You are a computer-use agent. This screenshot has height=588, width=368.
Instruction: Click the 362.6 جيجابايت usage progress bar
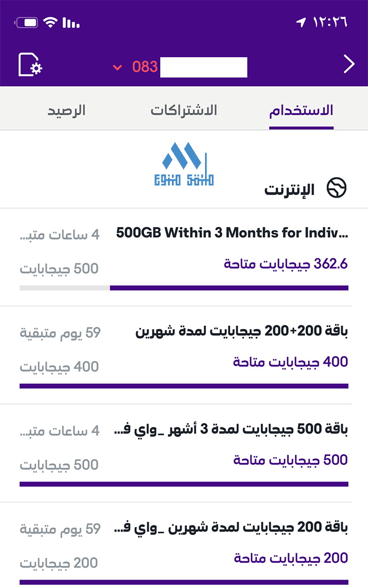(184, 288)
